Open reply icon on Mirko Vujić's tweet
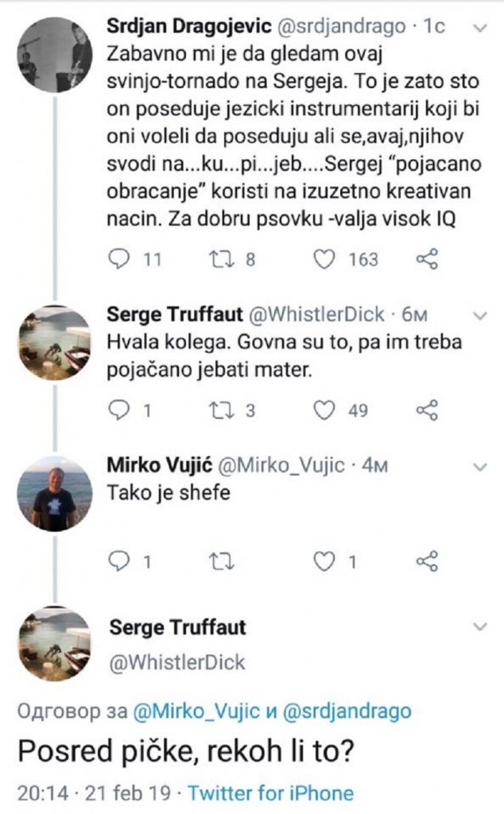Screen dimensions: 504x814 tap(117, 558)
